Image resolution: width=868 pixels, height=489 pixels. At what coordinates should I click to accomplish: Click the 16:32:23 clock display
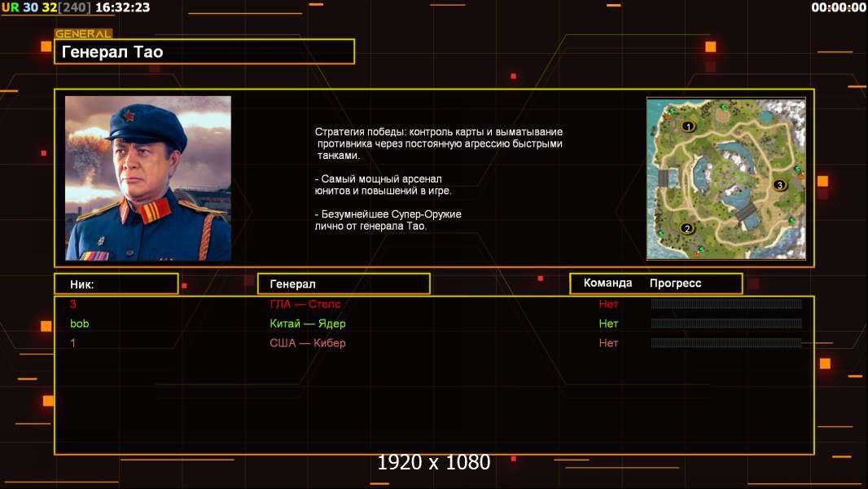122,7
